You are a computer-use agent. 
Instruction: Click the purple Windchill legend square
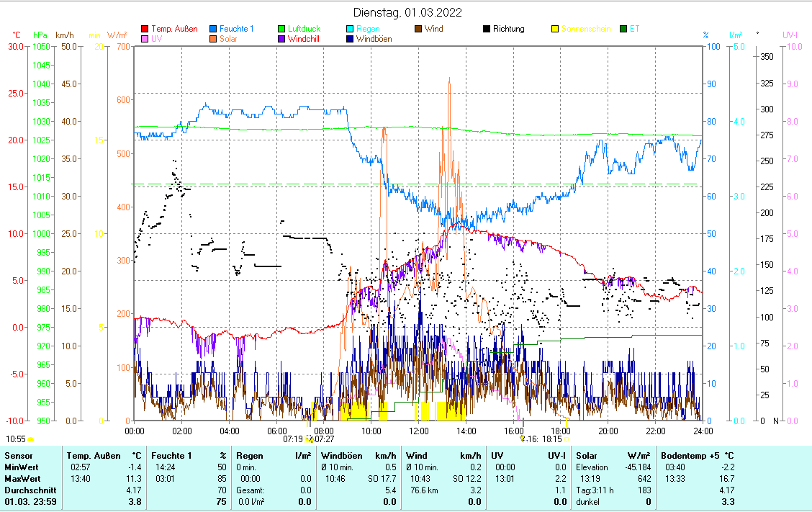[282, 39]
